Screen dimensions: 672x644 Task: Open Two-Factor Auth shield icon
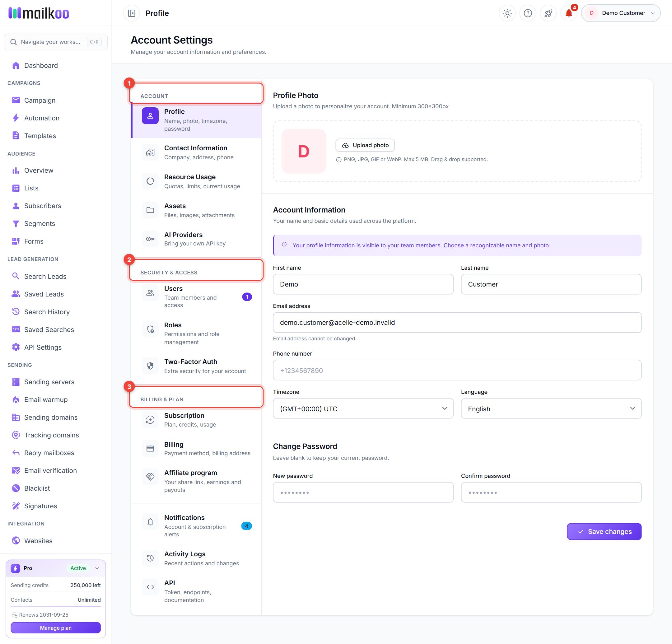[x=150, y=366]
